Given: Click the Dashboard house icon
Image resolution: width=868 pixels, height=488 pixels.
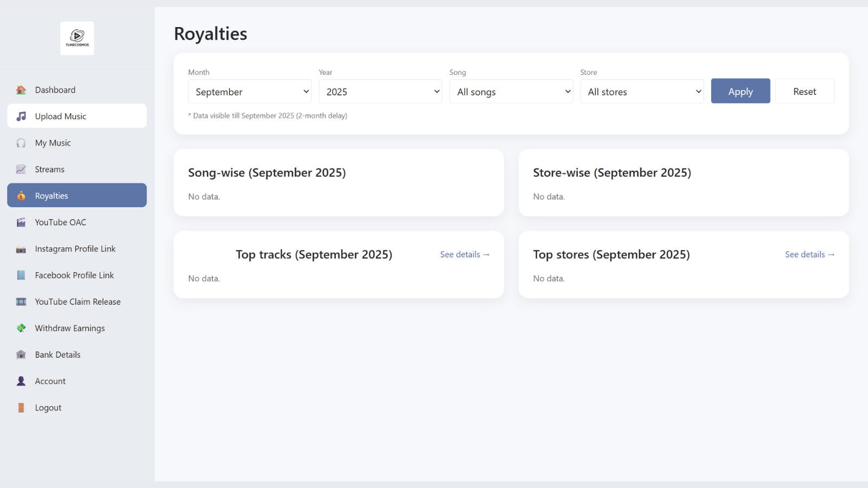Looking at the screenshot, I should click(x=21, y=90).
